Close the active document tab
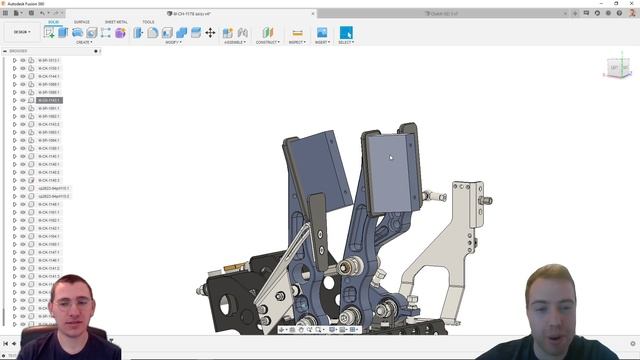 click(313, 13)
